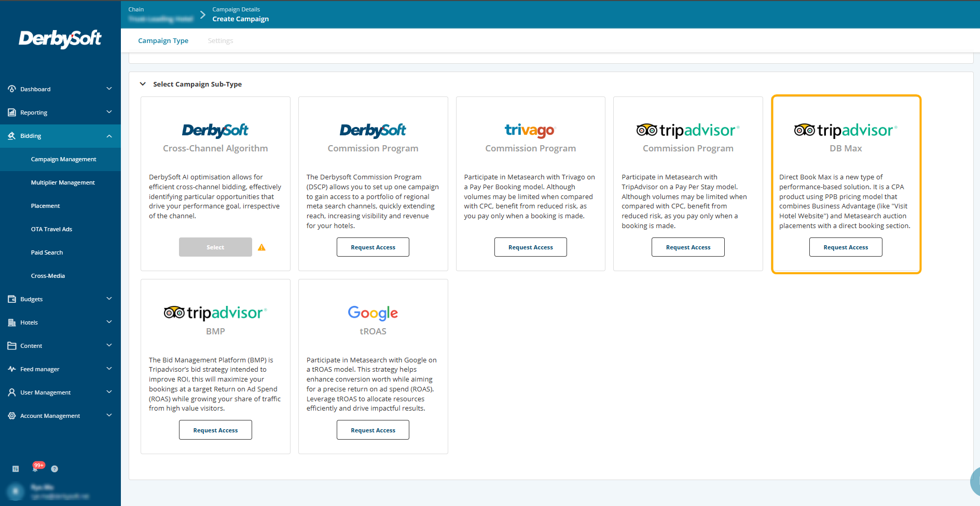Request Access for tripadvisor DB Max
Viewport: 980px width, 506px height.
[x=846, y=247]
